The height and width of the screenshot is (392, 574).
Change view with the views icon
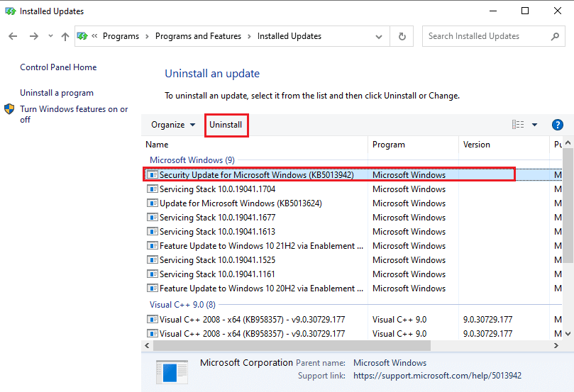pos(518,125)
